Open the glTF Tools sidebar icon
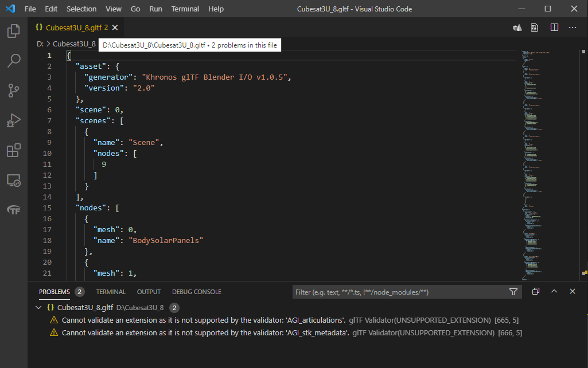The height and width of the screenshot is (368, 588). pyautogui.click(x=13, y=209)
